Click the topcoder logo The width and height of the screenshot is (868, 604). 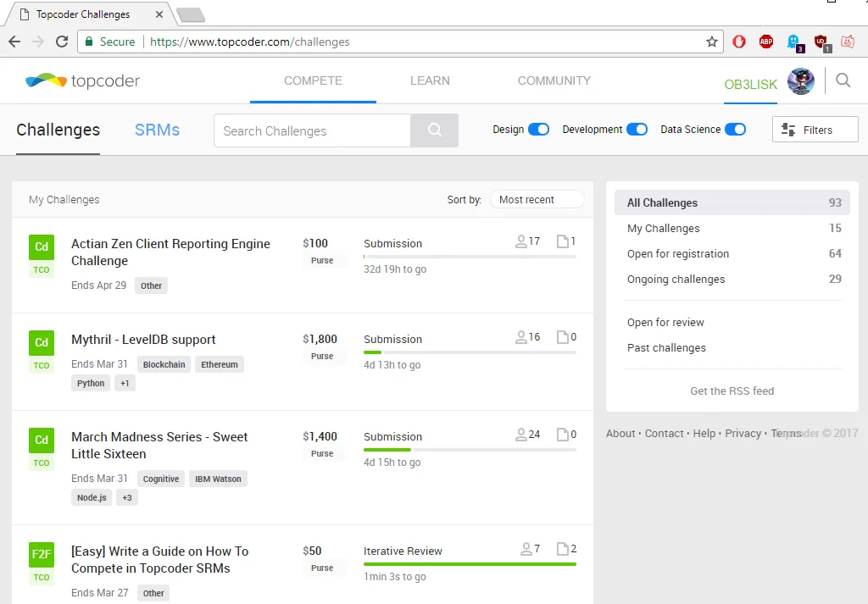82,81
